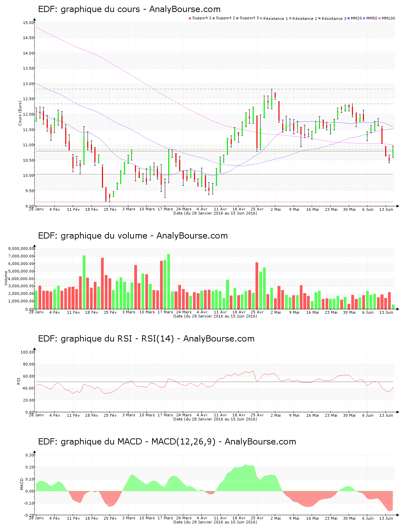Viewport: 412px width, 532px height.
Task: Select the Support 3 legend entry
Action: (x=248, y=18)
